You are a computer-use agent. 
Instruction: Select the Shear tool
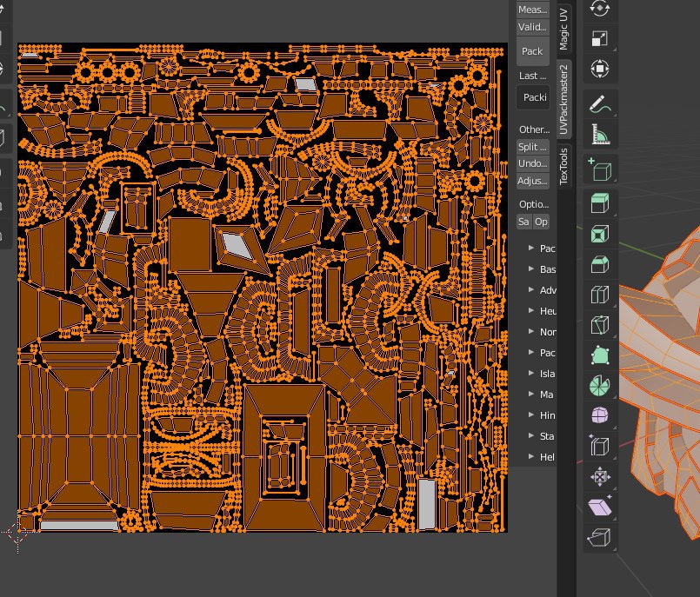[x=599, y=507]
